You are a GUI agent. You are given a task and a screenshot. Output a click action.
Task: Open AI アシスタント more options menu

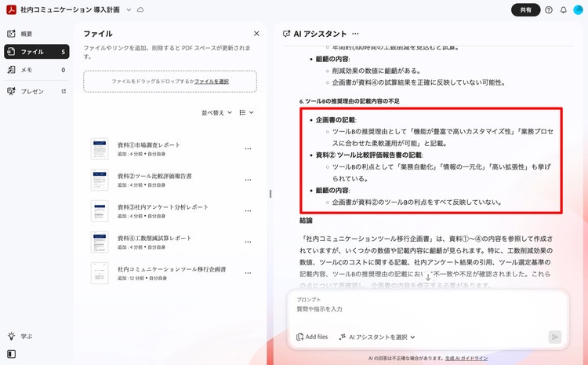pos(355,34)
